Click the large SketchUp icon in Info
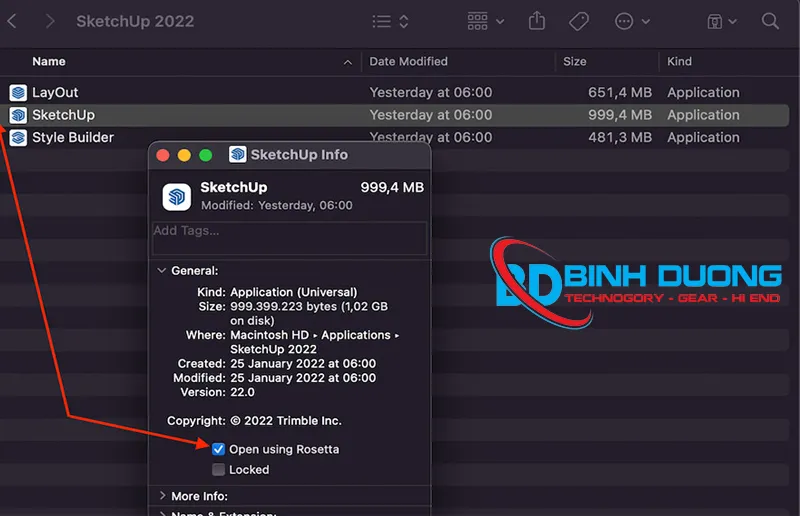This screenshot has height=516, width=800. pos(177,196)
